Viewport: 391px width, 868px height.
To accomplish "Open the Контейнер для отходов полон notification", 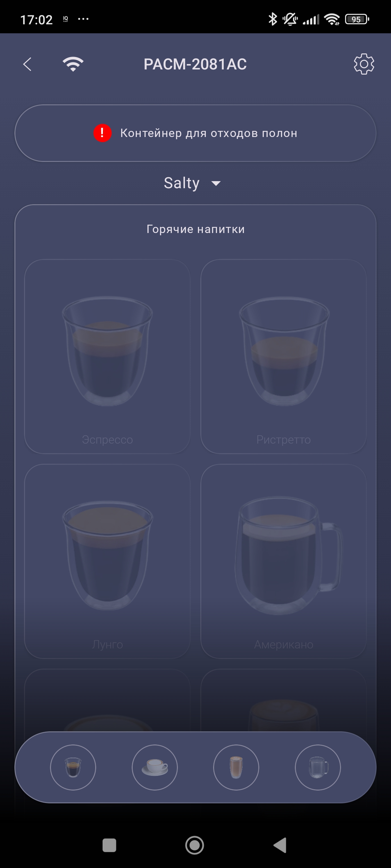I will (x=195, y=133).
